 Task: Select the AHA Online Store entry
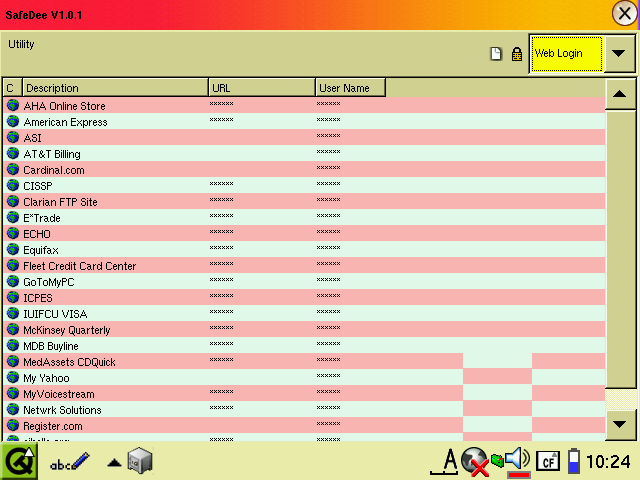point(304,105)
